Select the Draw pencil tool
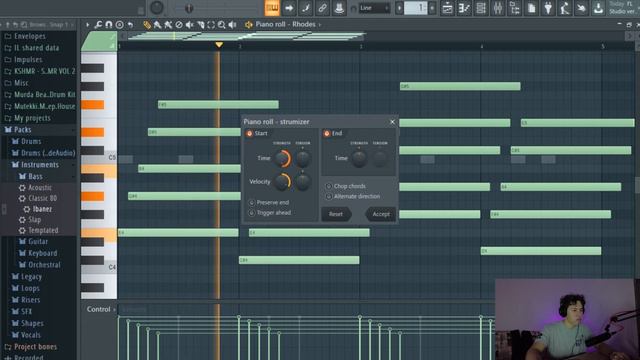The image size is (640, 360). click(147, 25)
